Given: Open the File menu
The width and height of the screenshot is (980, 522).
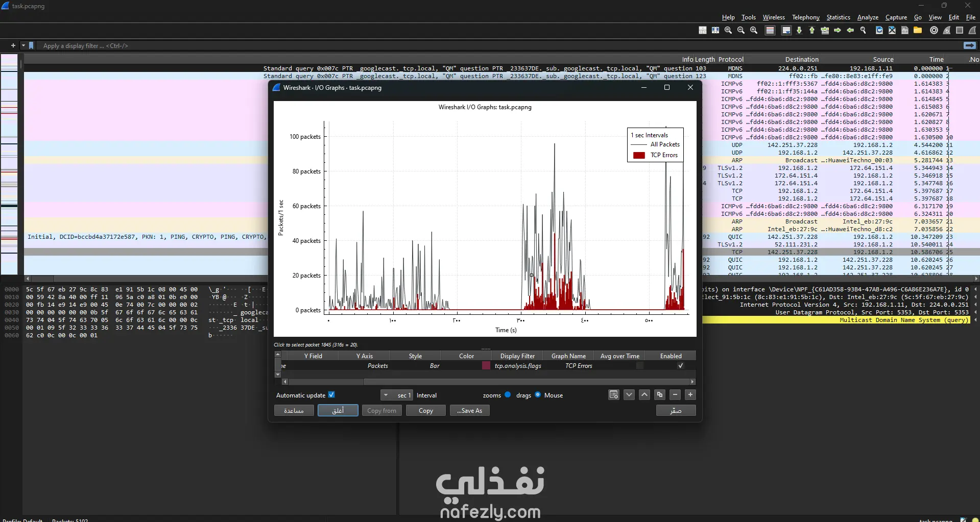Looking at the screenshot, I should pyautogui.click(x=971, y=17).
